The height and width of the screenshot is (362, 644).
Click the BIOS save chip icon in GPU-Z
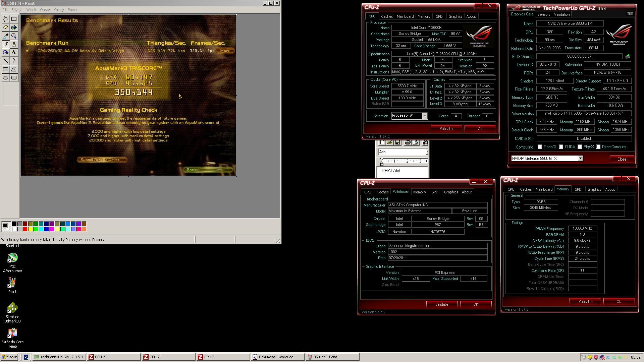coord(628,57)
